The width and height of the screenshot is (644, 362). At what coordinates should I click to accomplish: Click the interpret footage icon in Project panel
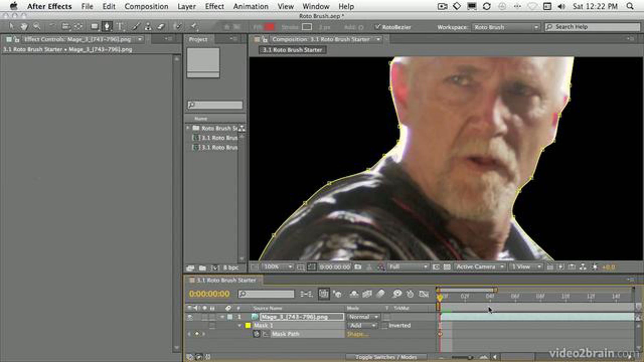pyautogui.click(x=190, y=268)
